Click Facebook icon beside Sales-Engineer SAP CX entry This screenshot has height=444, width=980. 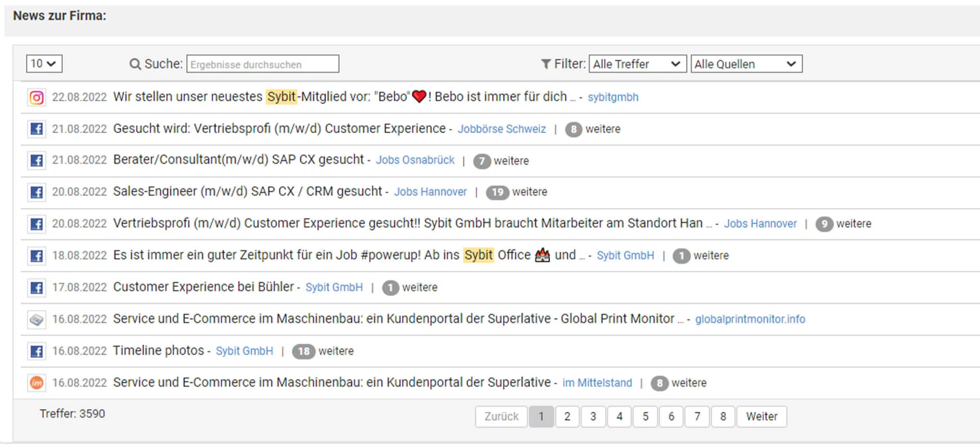click(x=36, y=192)
